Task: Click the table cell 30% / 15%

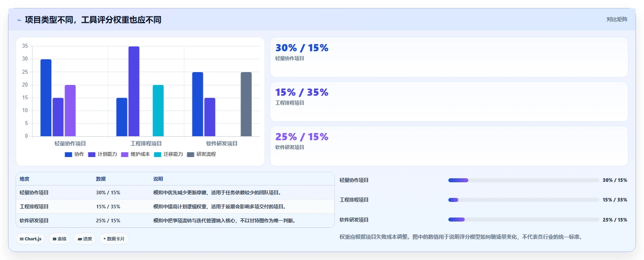Action: click(108, 193)
